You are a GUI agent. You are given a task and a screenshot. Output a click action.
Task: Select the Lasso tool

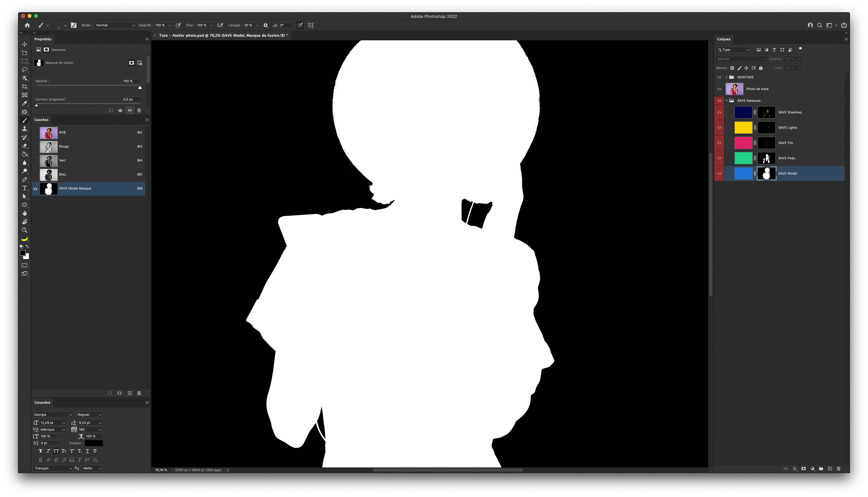point(25,70)
